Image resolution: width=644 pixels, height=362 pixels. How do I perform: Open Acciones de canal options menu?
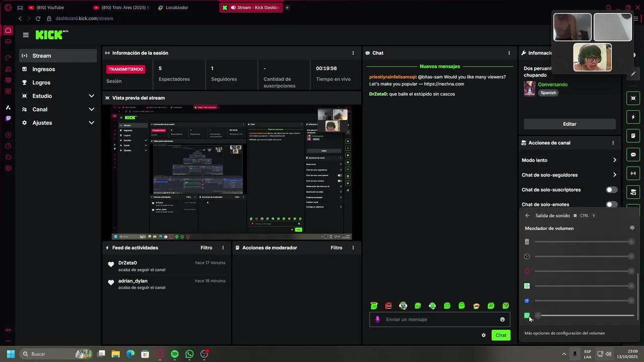coord(613,143)
